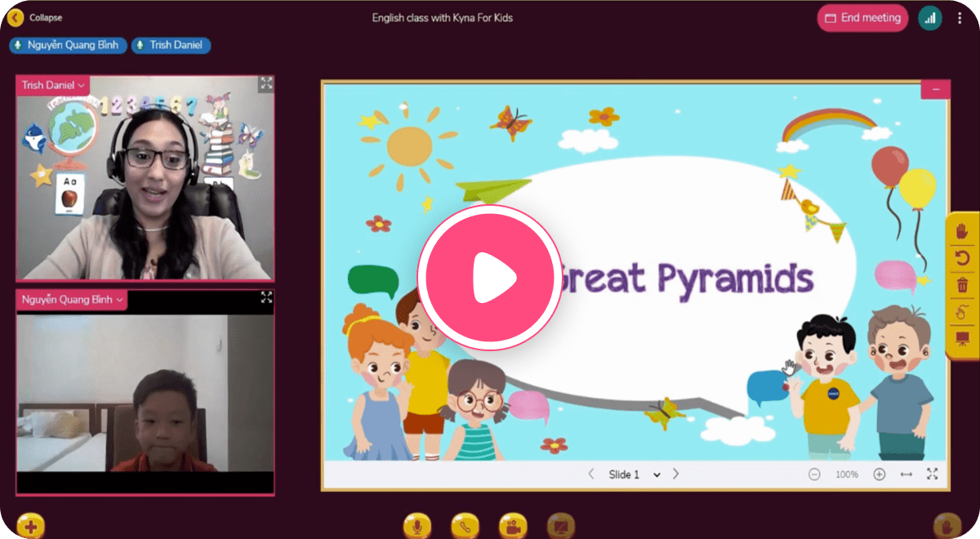Select the pointer finger touch tool
This screenshot has width=980, height=539.
point(962,312)
